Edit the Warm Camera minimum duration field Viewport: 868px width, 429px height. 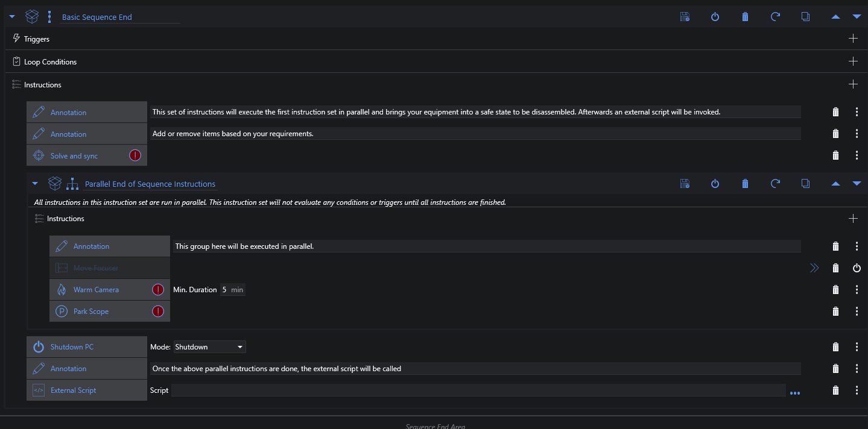coord(224,290)
